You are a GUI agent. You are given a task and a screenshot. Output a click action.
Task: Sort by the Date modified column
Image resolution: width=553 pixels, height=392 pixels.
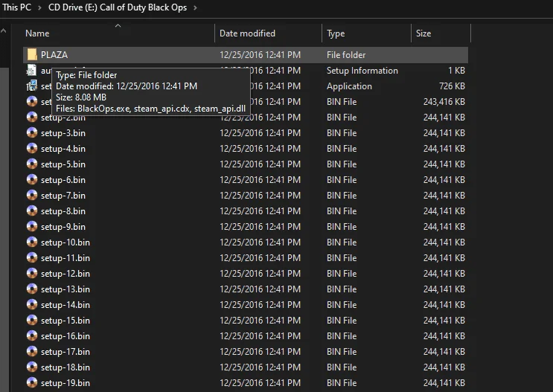click(247, 33)
